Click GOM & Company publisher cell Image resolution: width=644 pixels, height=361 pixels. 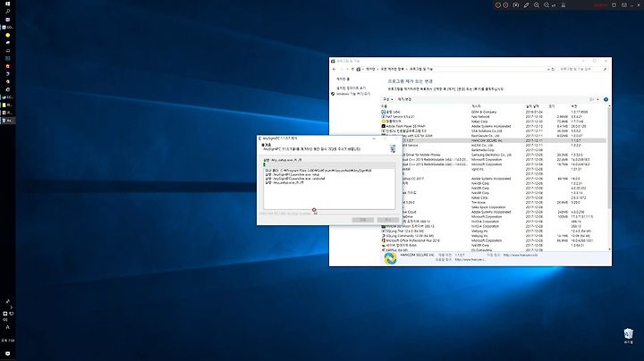pos(483,112)
